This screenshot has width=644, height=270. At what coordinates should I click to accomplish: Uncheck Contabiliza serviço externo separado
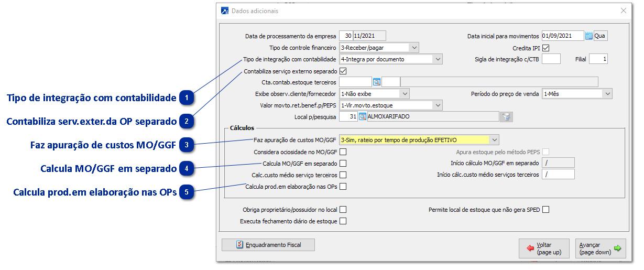343,71
